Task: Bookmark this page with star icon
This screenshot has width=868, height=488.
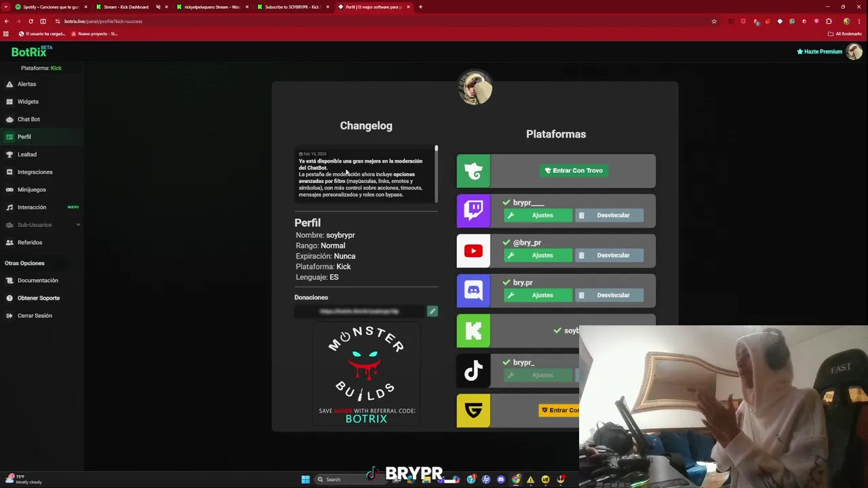Action: pos(714,21)
